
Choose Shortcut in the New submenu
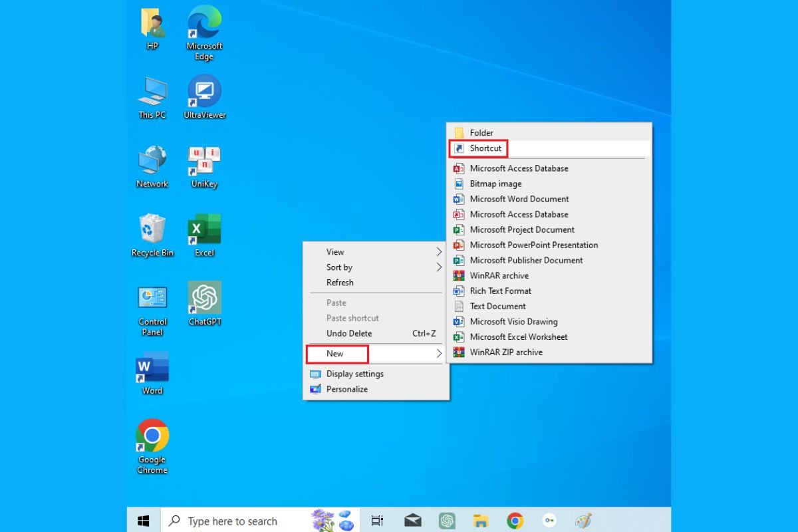[x=549, y=148]
